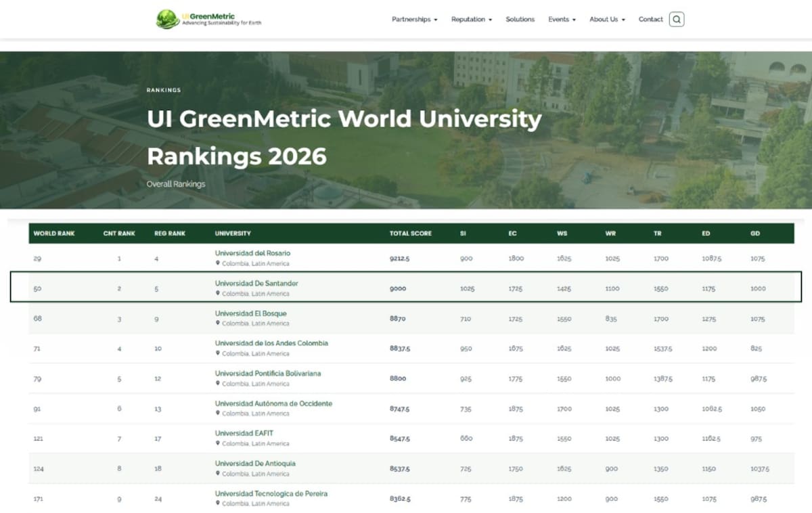Open the Solutions menu item
This screenshot has width=812, height=513.
tap(520, 20)
